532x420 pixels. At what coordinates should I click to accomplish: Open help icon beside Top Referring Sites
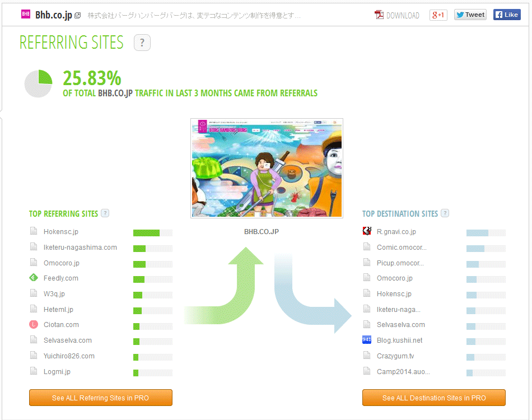[105, 213]
